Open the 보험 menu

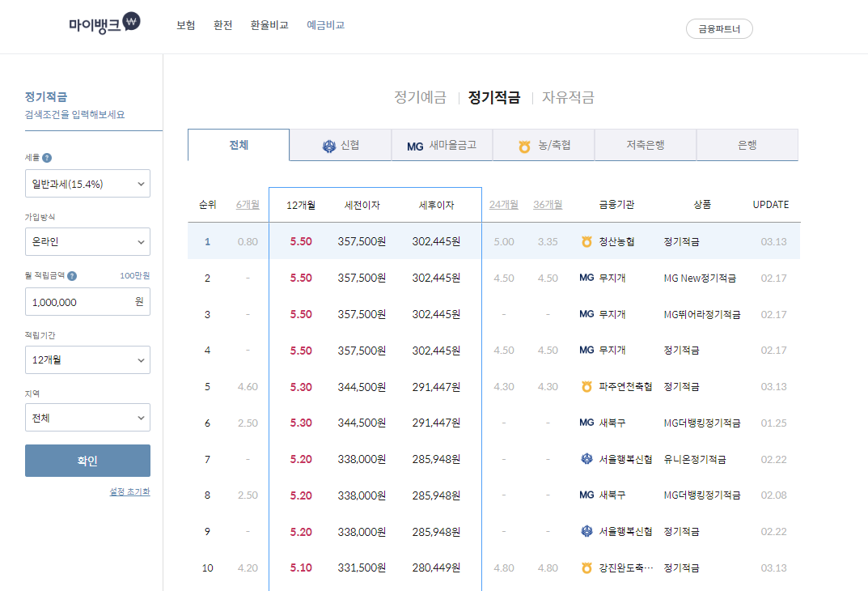(185, 25)
